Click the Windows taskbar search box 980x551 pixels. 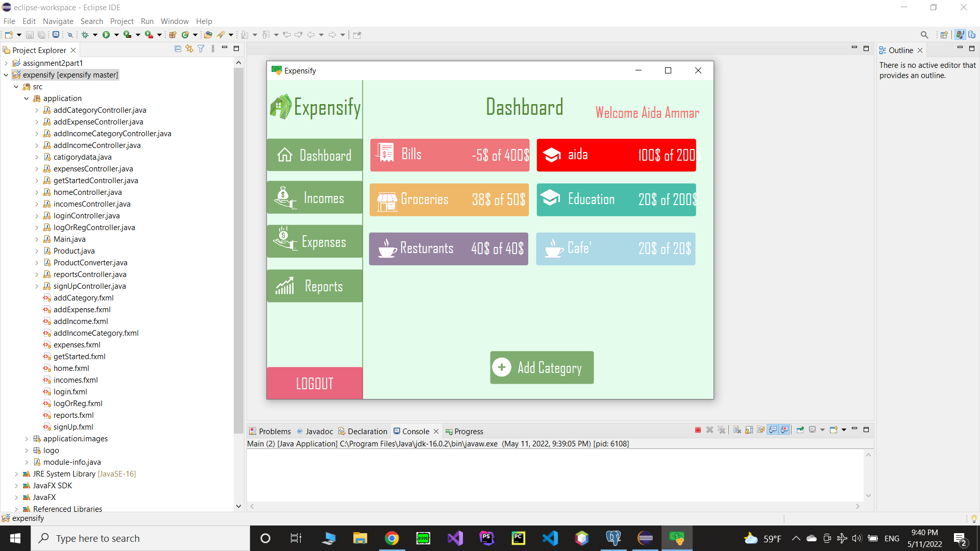tap(140, 538)
